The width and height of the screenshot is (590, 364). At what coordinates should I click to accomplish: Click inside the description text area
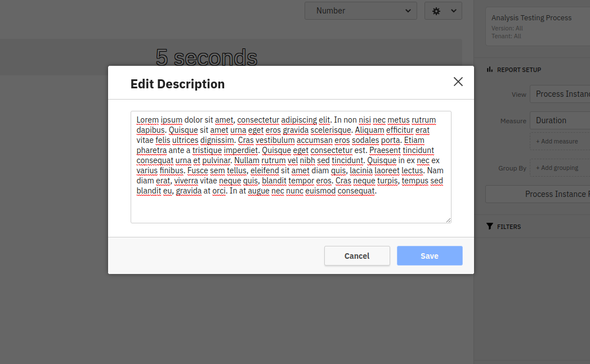pos(290,208)
